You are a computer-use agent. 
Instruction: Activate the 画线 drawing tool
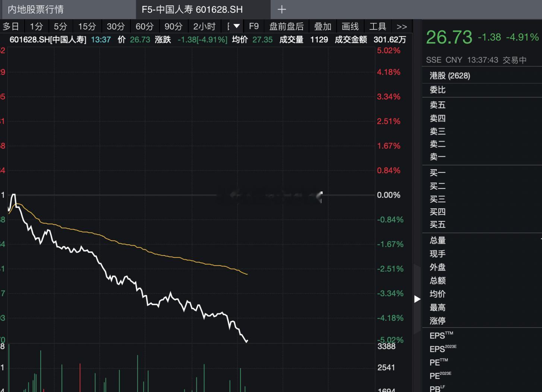coord(350,26)
